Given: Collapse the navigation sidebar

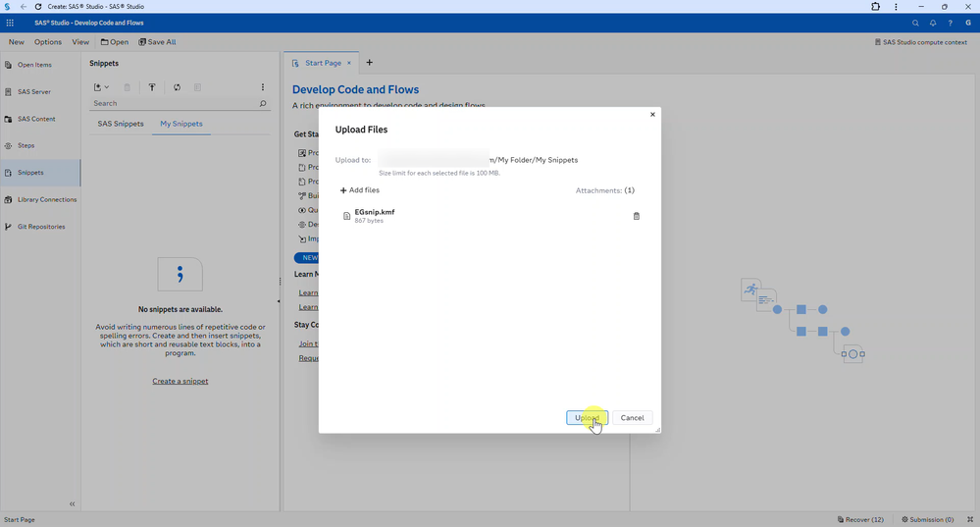Looking at the screenshot, I should tap(72, 503).
